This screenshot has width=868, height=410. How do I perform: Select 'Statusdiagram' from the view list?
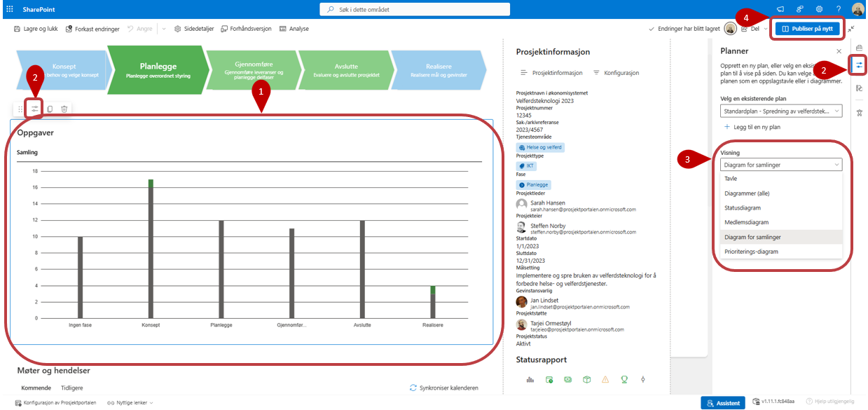(742, 208)
